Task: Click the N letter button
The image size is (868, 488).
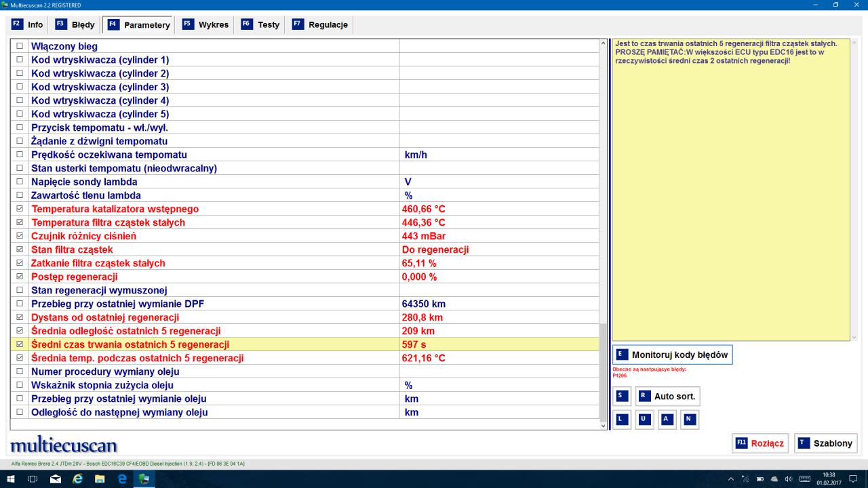Action: tap(689, 420)
